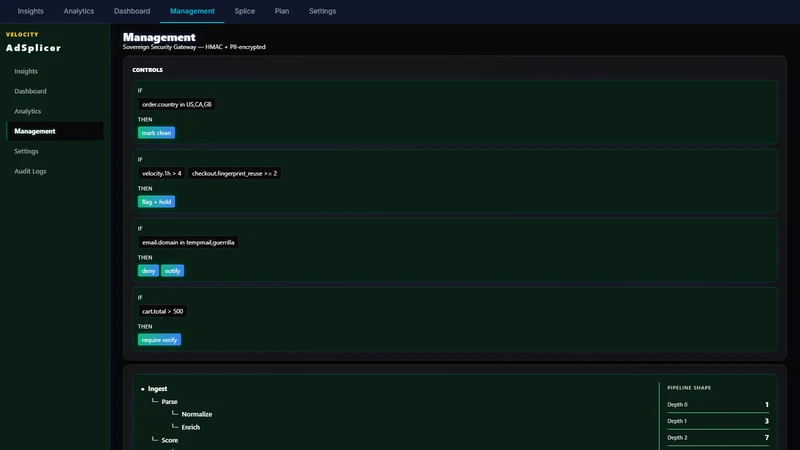Click the 'mark clean' action chip
The height and width of the screenshot is (450, 800).
pos(156,133)
